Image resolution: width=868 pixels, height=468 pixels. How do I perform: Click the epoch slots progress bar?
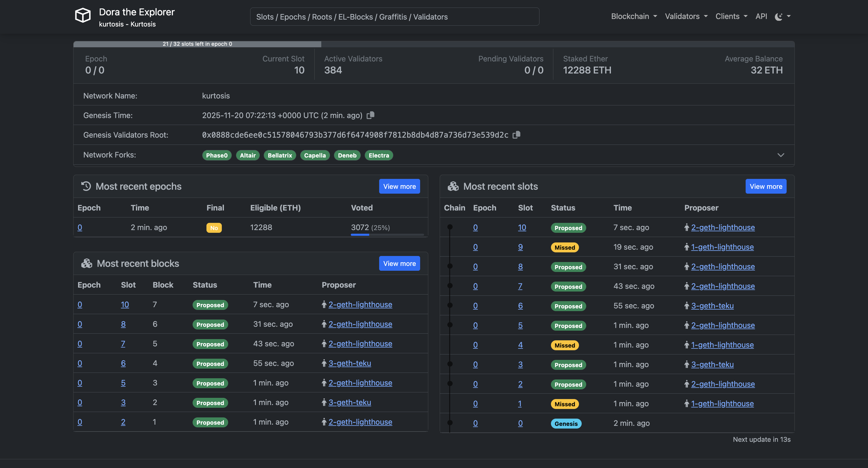click(x=197, y=44)
